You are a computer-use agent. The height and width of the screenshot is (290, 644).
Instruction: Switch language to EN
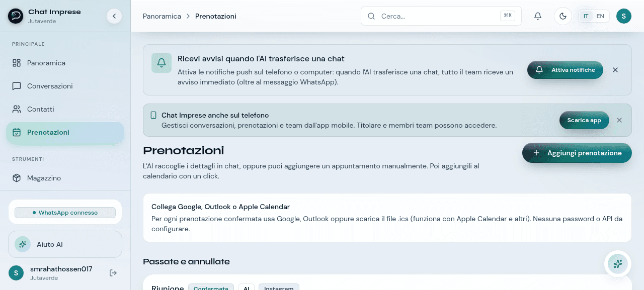pyautogui.click(x=600, y=16)
